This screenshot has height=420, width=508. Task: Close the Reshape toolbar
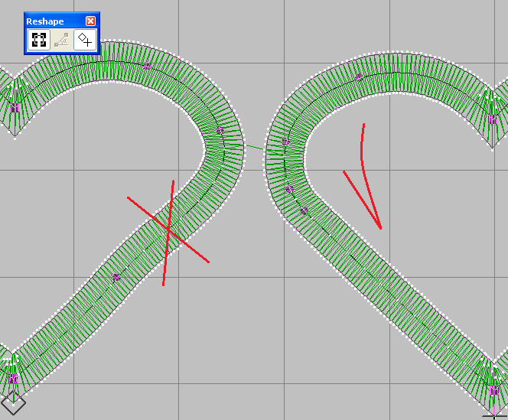click(x=90, y=21)
